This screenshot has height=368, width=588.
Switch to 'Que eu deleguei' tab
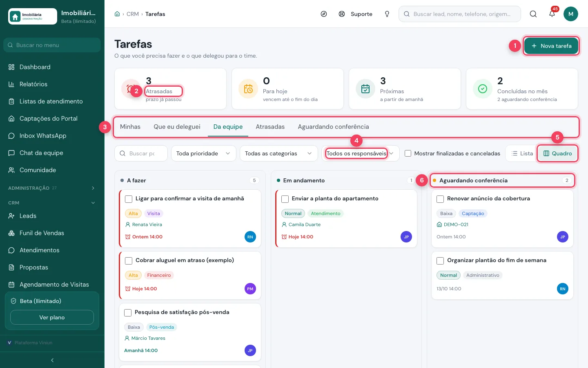177,127
